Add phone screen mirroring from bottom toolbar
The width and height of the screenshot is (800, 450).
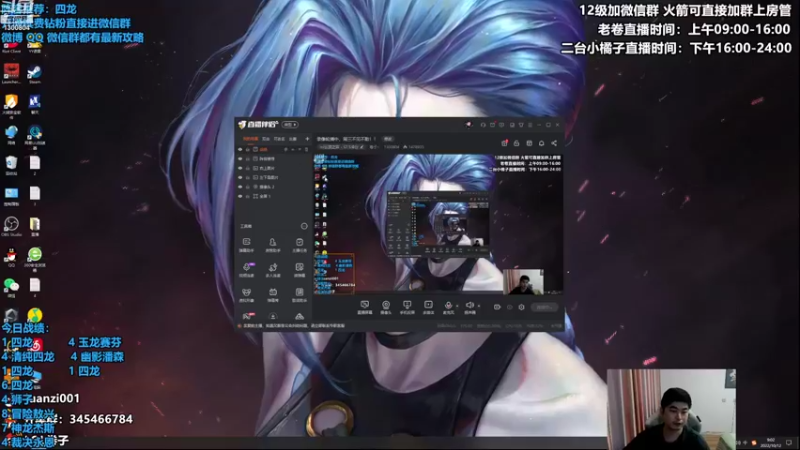407,307
